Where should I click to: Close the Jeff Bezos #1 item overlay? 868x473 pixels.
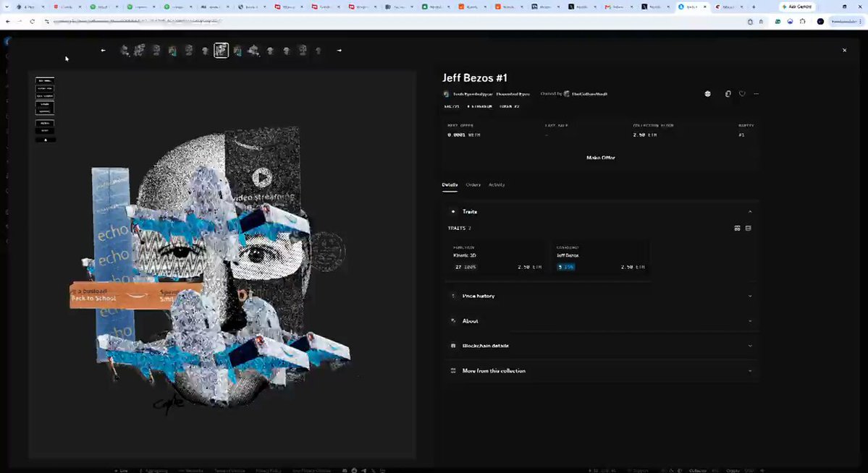pyautogui.click(x=844, y=51)
